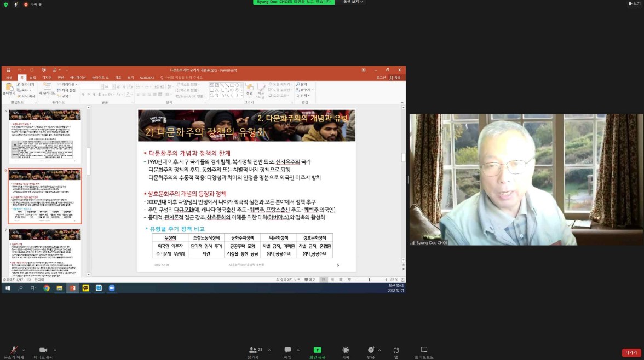Image resolution: width=644 pixels, height=360 pixels.
Task: Click the taskbar search icon
Action: click(20, 288)
